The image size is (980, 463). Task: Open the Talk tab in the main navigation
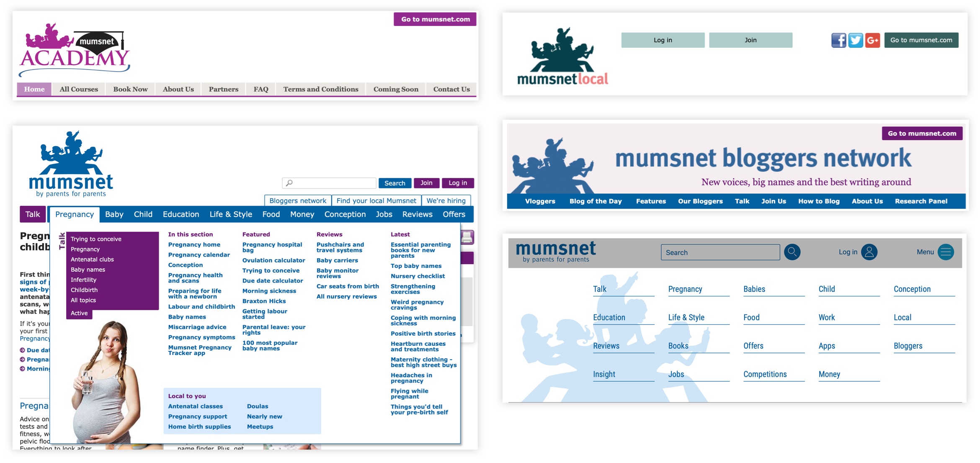(33, 214)
